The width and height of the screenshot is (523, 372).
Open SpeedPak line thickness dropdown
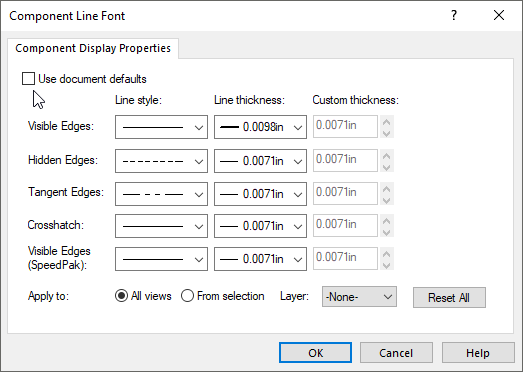click(260, 259)
